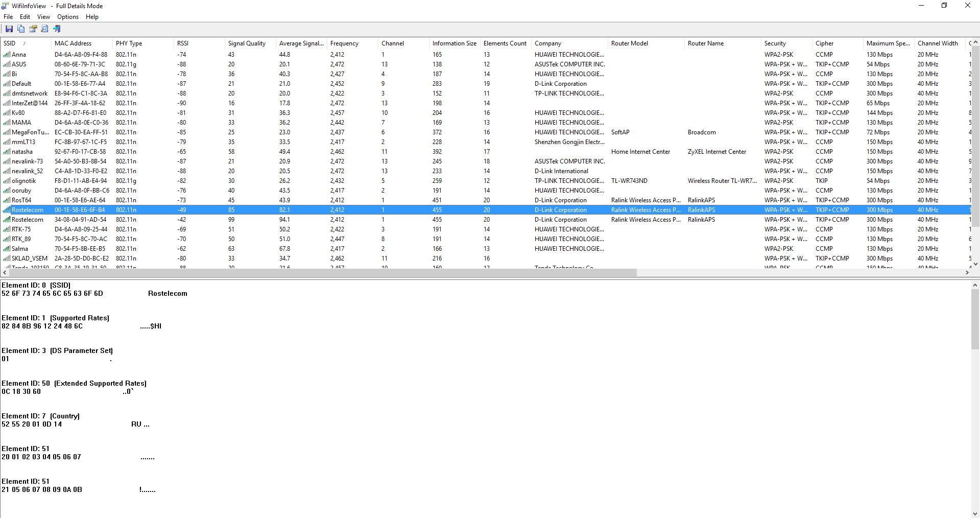Sort by Signal Quality column header
This screenshot has width=980, height=518.
click(x=250, y=43)
